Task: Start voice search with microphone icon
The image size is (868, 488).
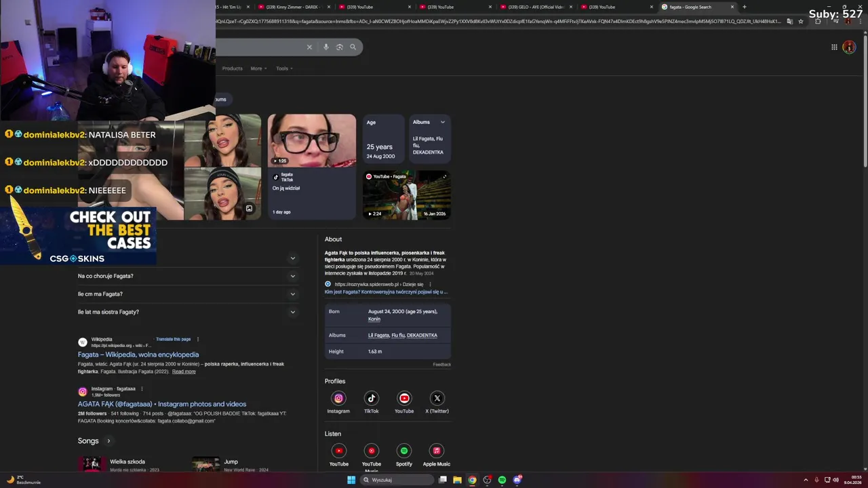Action: [x=326, y=47]
